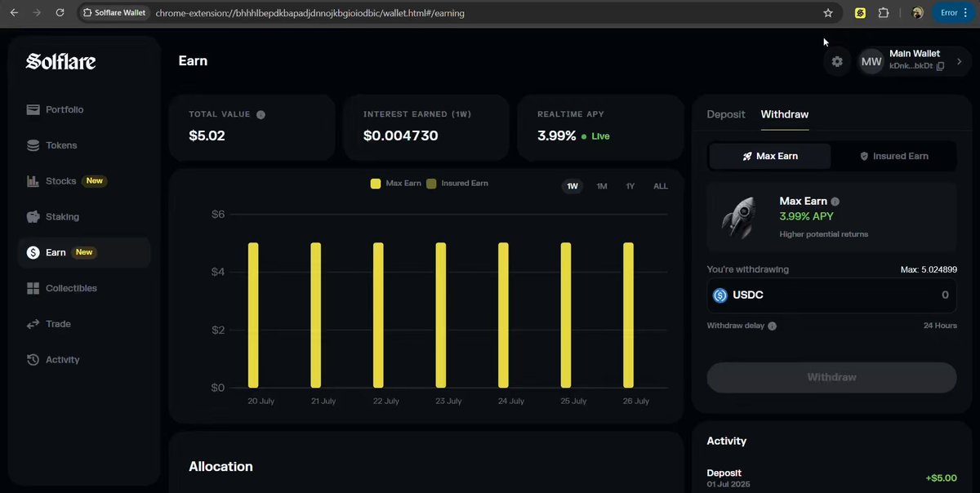
Task: Click the Deposit activity entry
Action: tap(831, 478)
